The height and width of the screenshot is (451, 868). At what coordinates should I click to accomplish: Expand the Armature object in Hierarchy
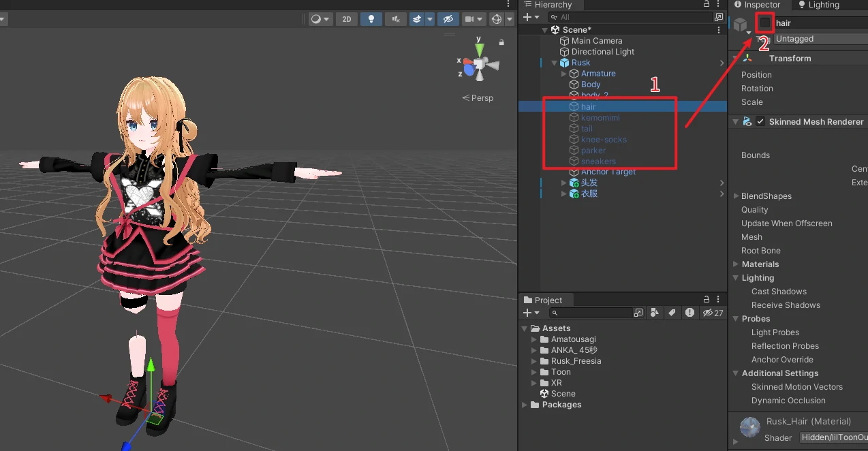pos(563,74)
